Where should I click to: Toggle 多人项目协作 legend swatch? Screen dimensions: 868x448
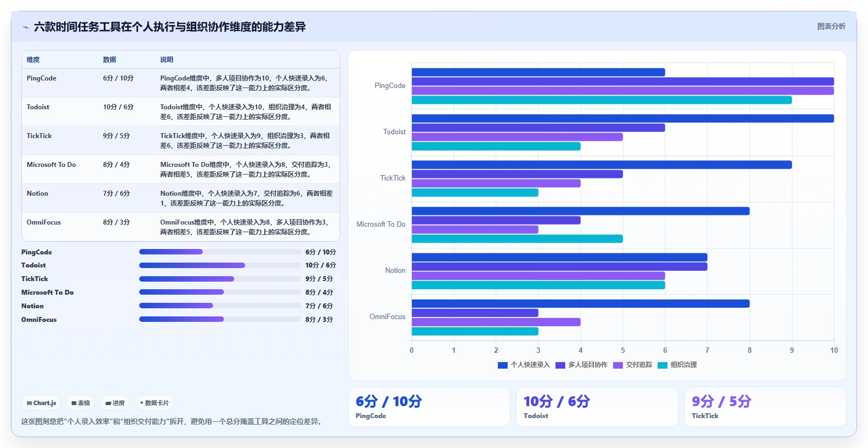point(560,365)
